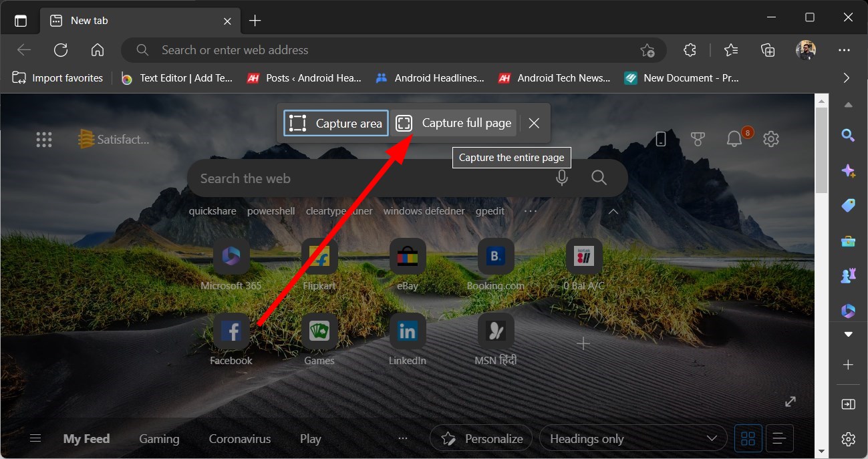Screen dimensions: 868x459
Task: Click the Personalize button
Action: tap(481, 439)
